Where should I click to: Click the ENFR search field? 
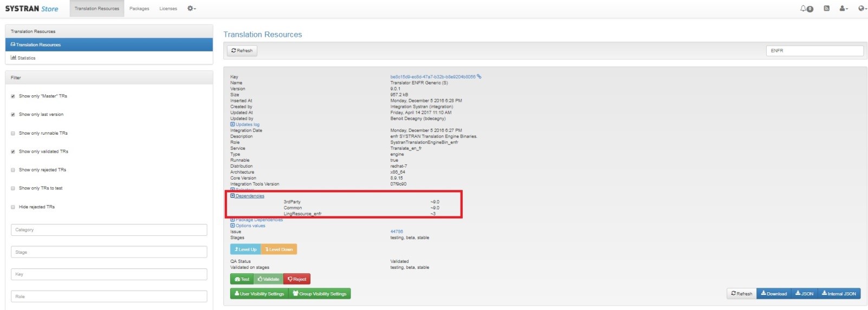815,50
